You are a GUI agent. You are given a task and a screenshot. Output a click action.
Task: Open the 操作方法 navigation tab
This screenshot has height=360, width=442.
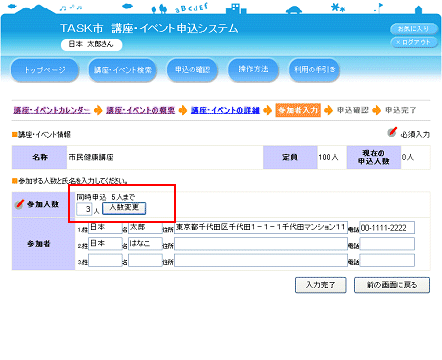[x=253, y=69]
